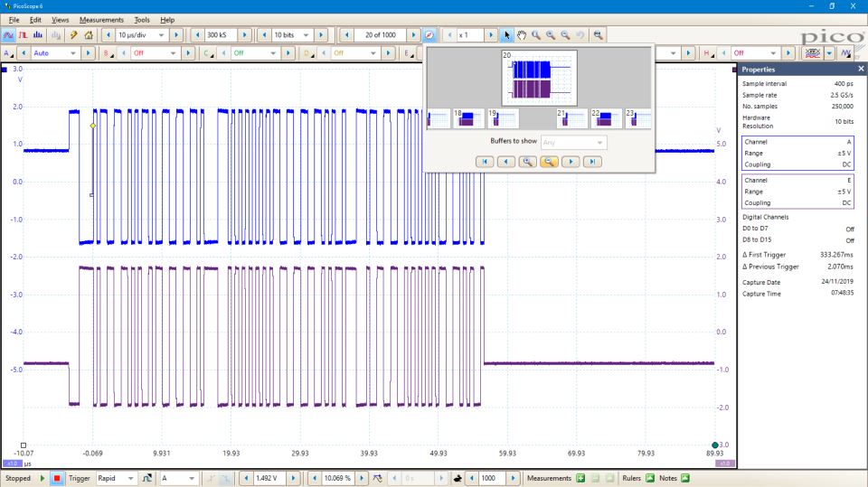This screenshot has height=487, width=868.
Task: Add a measurement with green plus icon
Action: (580, 477)
